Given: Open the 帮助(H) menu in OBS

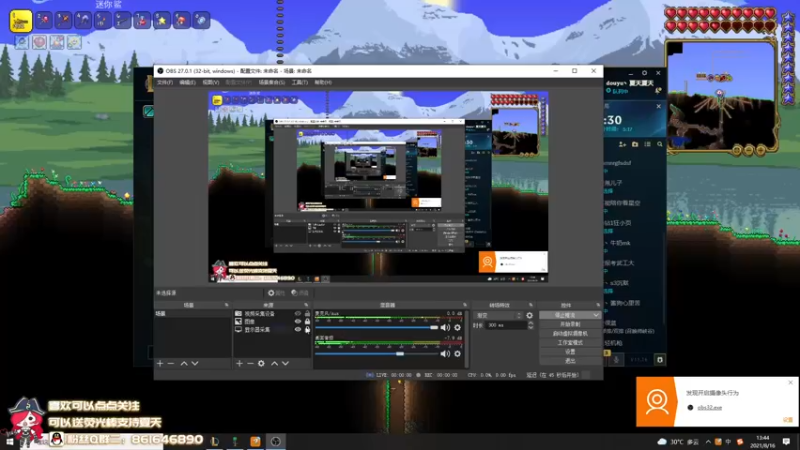Looking at the screenshot, I should [323, 82].
